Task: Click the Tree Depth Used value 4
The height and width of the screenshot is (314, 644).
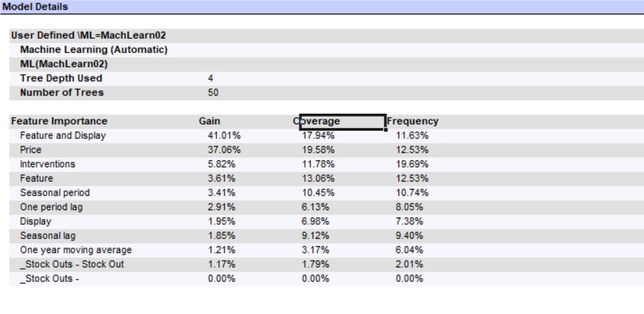Action: click(210, 78)
